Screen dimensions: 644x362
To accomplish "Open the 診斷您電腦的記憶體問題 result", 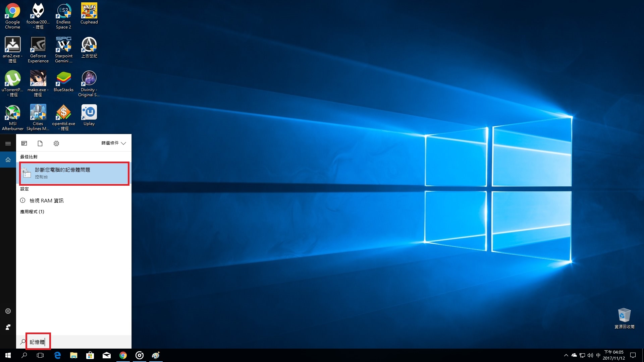I will coord(74,173).
